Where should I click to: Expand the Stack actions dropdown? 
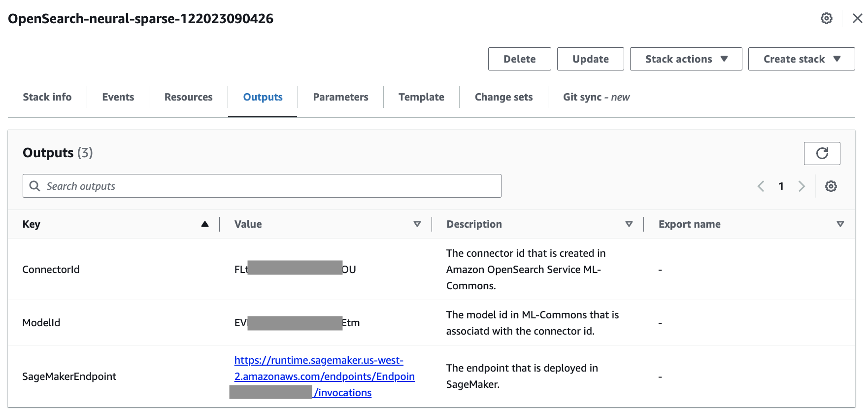coord(686,59)
